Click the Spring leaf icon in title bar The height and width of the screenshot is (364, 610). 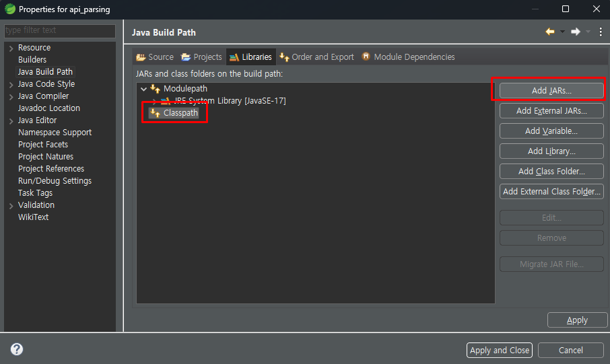[x=9, y=9]
